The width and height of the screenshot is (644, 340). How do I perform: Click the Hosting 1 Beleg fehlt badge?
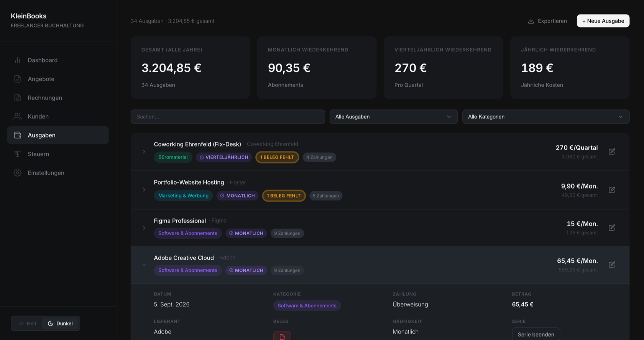[x=284, y=196]
